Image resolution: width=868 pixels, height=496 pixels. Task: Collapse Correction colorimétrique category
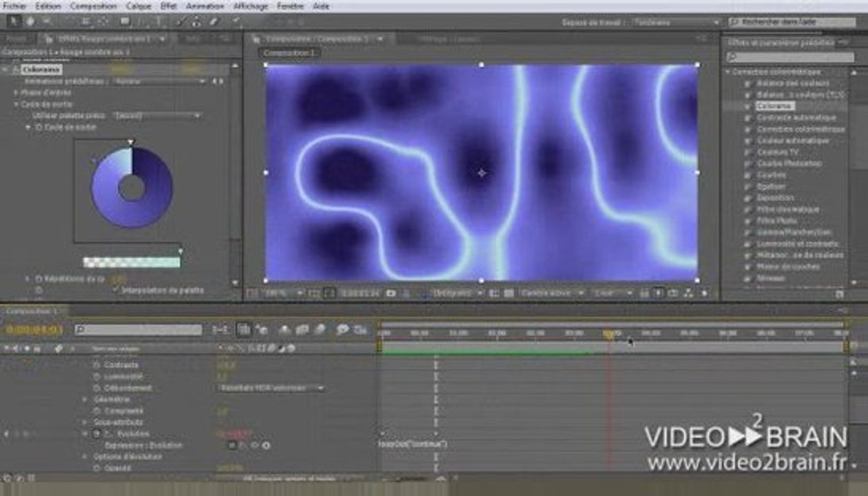[727, 72]
